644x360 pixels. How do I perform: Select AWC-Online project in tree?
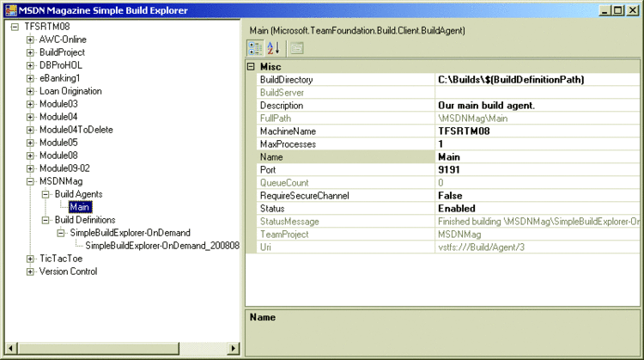(63, 40)
